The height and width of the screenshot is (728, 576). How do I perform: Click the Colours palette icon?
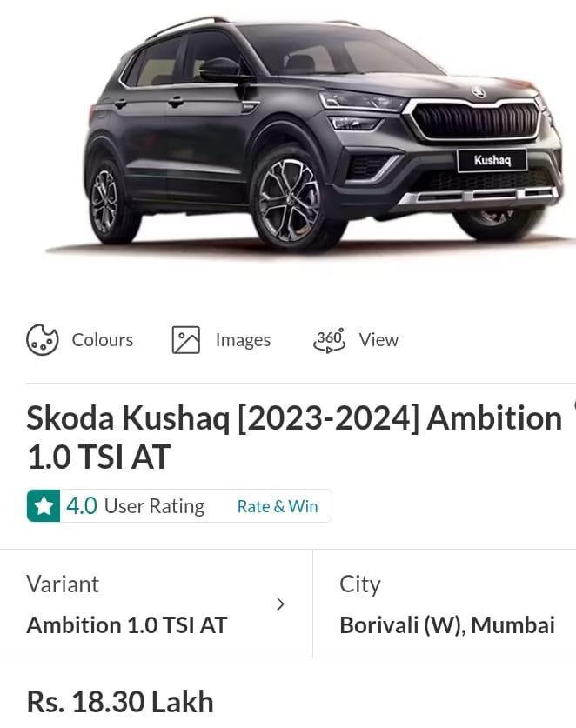tap(42, 339)
